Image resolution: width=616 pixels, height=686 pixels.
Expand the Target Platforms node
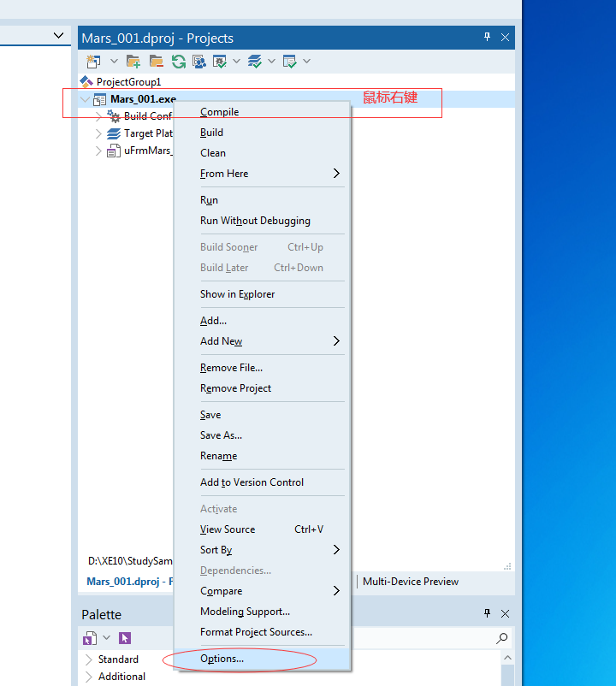pos(98,133)
